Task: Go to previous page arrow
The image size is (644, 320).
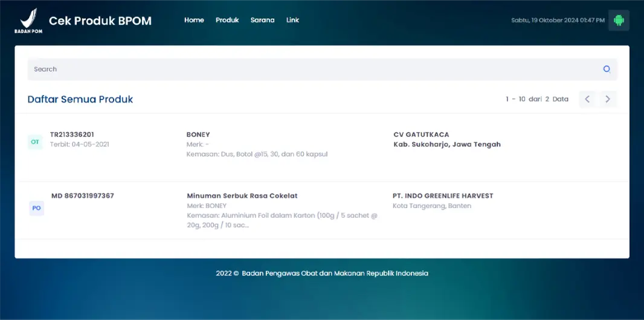Action: pos(587,99)
